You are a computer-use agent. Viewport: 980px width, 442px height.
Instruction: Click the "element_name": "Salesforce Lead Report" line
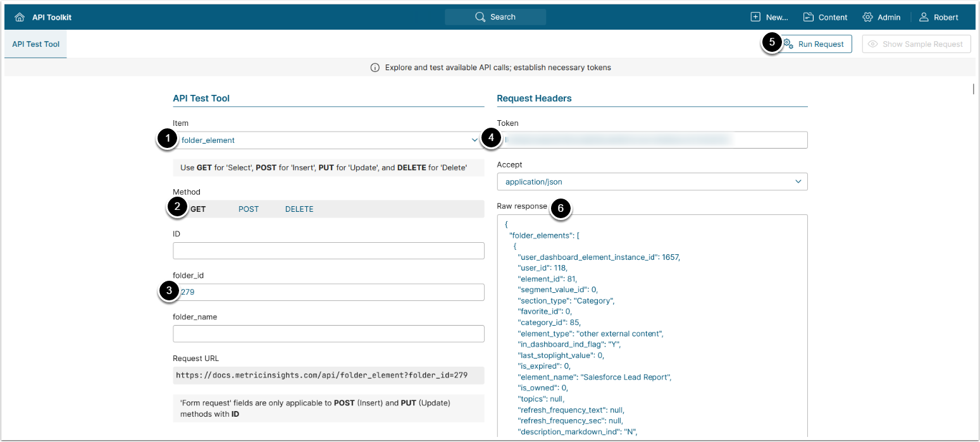(x=594, y=377)
